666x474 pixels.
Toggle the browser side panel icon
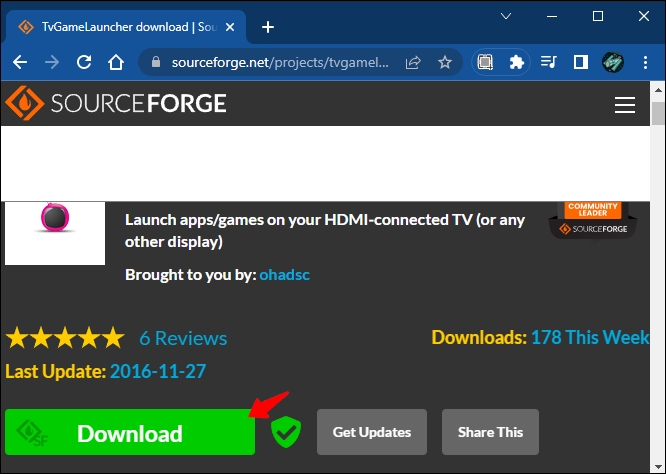point(581,62)
